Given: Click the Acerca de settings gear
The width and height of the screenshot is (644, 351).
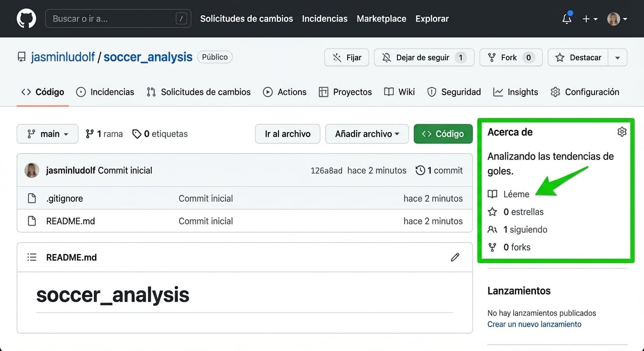Looking at the screenshot, I should point(622,132).
